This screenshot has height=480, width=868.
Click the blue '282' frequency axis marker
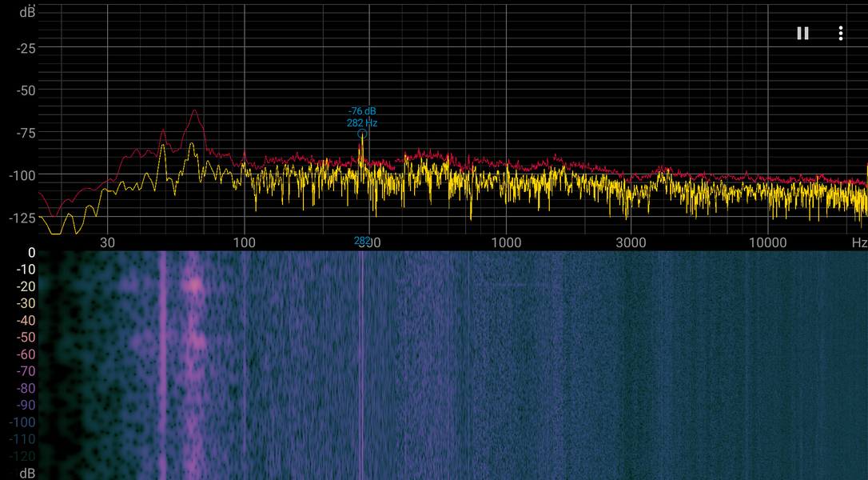click(x=362, y=241)
